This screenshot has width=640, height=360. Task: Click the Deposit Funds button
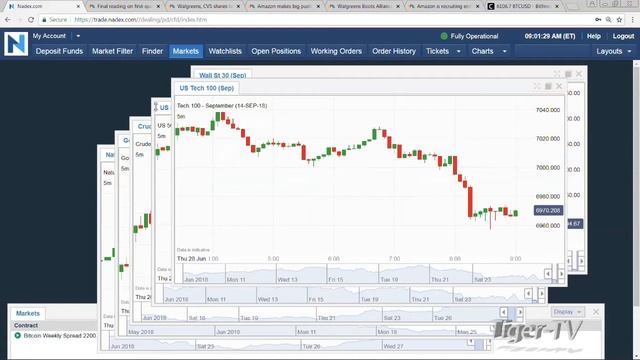click(59, 51)
